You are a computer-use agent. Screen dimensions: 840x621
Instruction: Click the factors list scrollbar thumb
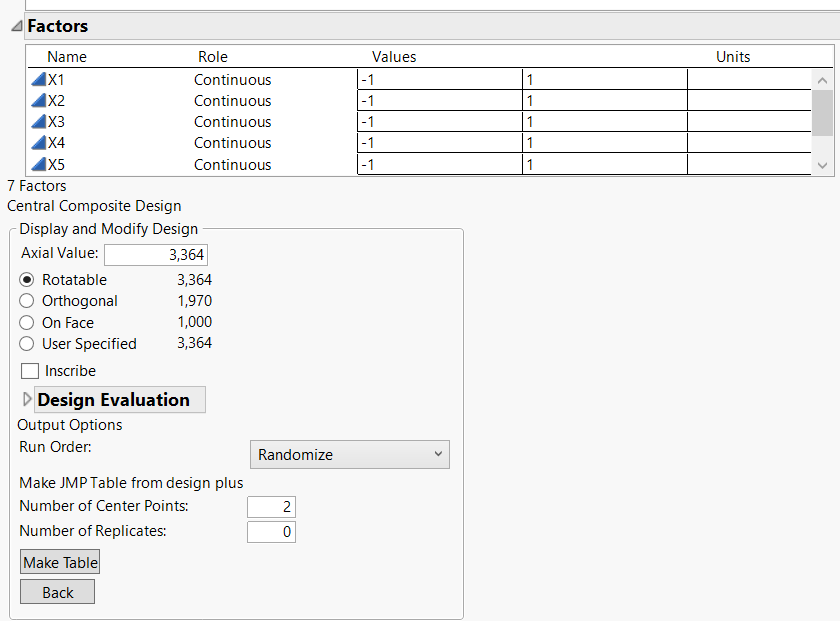[822, 113]
